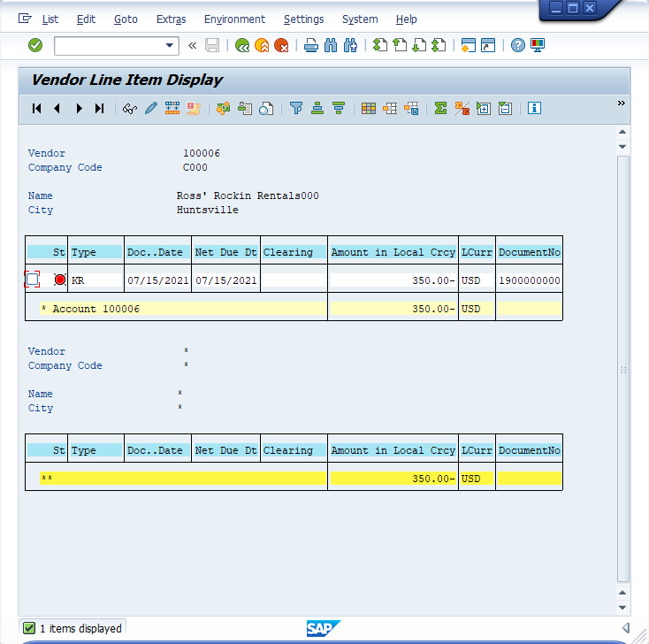Expand status bar triangle at bottom right

click(626, 628)
